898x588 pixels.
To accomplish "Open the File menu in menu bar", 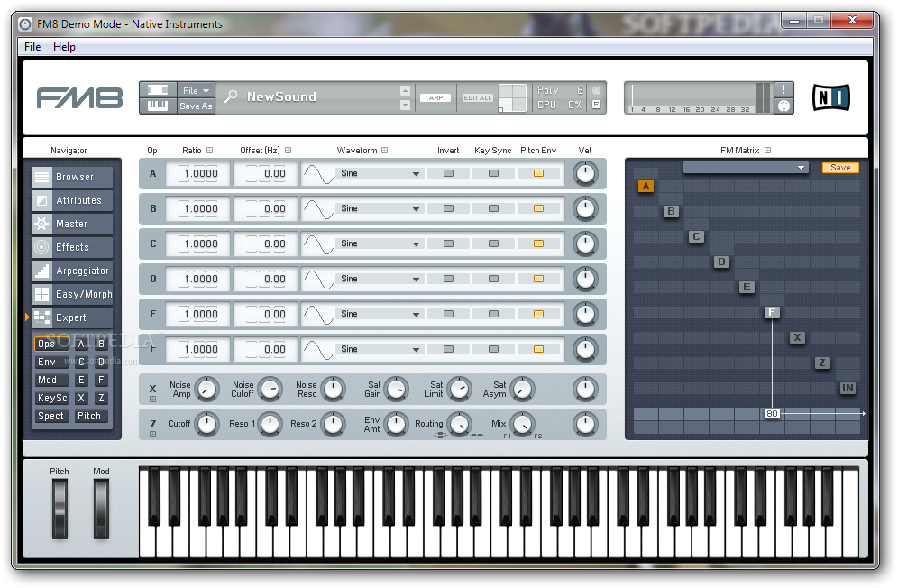I will [32, 46].
